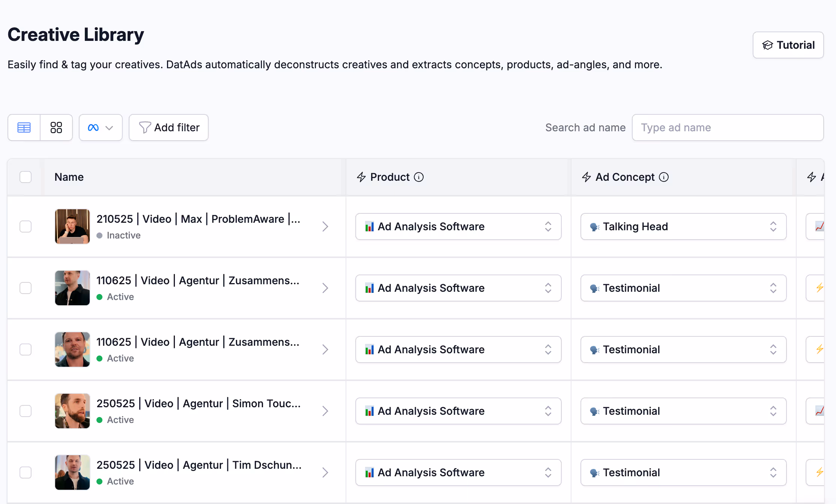Click the Product column info icon
Viewport: 836px width, 504px height.
pos(419,177)
